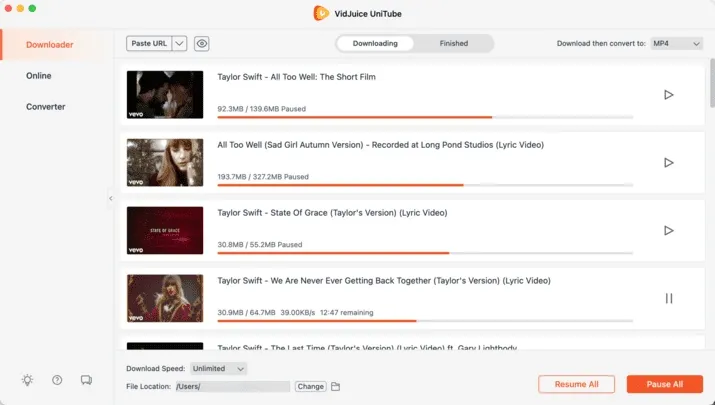
Task: Open All Too Well Short Film thumbnail
Action: [x=165, y=95]
